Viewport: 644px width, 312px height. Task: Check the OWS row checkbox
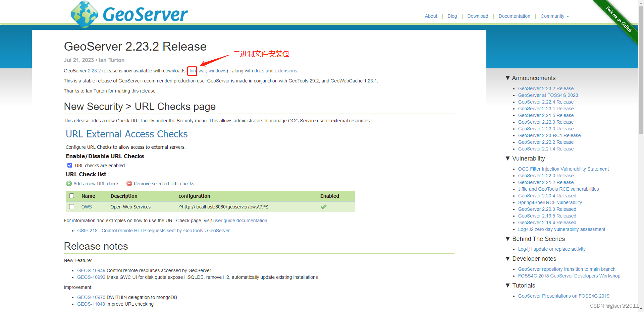[71, 206]
